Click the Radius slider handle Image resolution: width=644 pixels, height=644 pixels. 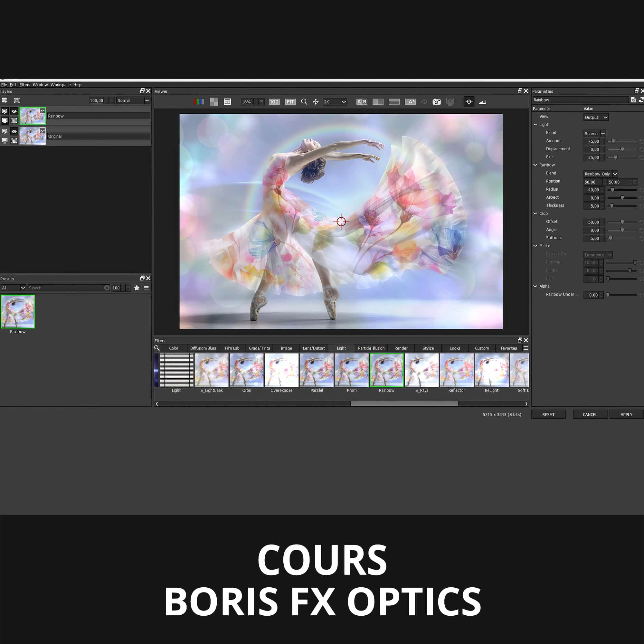pyautogui.click(x=612, y=190)
